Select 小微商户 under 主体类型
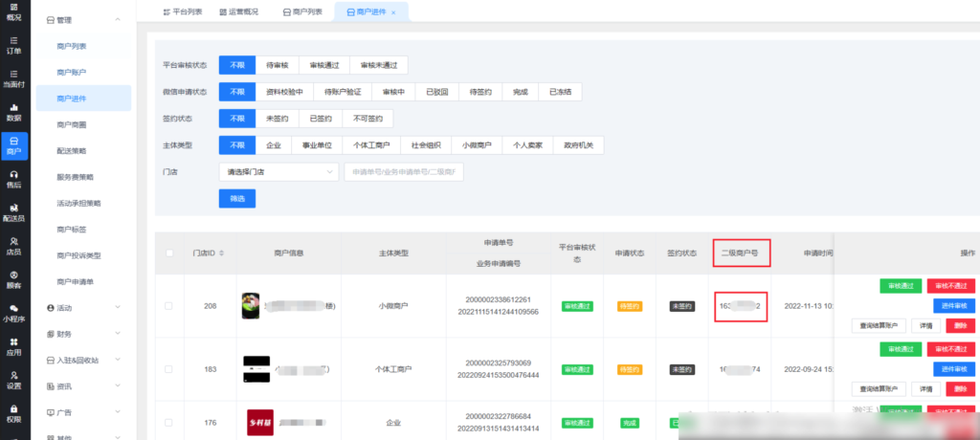980x440 pixels. (477, 145)
